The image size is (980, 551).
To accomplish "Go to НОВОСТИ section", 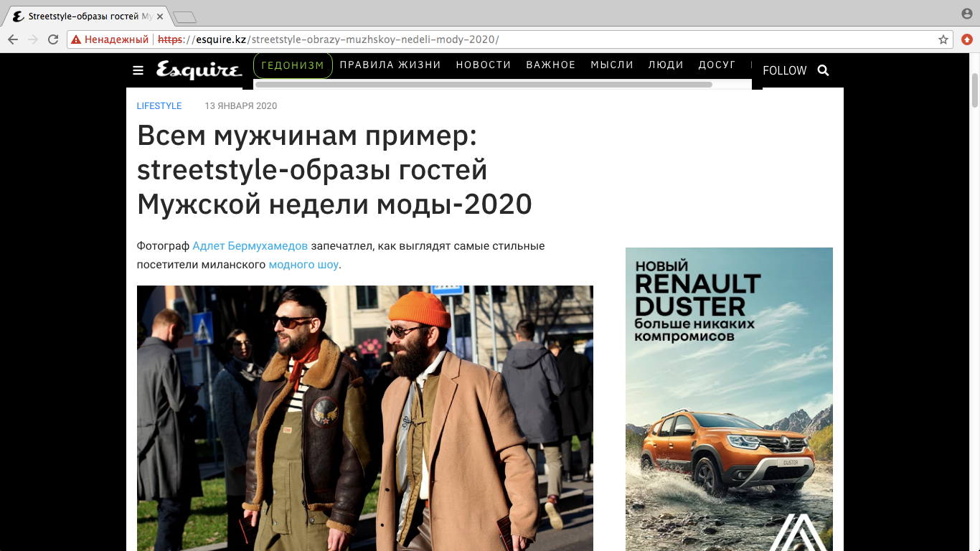I will click(484, 65).
